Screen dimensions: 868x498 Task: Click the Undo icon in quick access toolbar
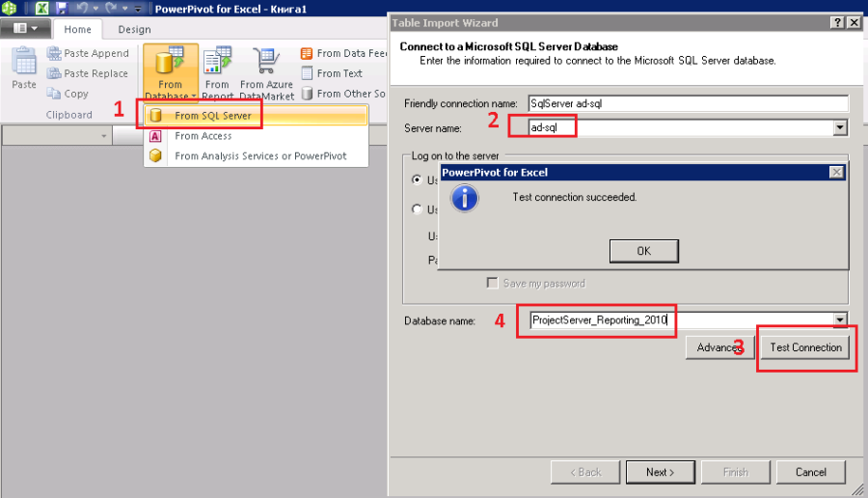pos(82,9)
